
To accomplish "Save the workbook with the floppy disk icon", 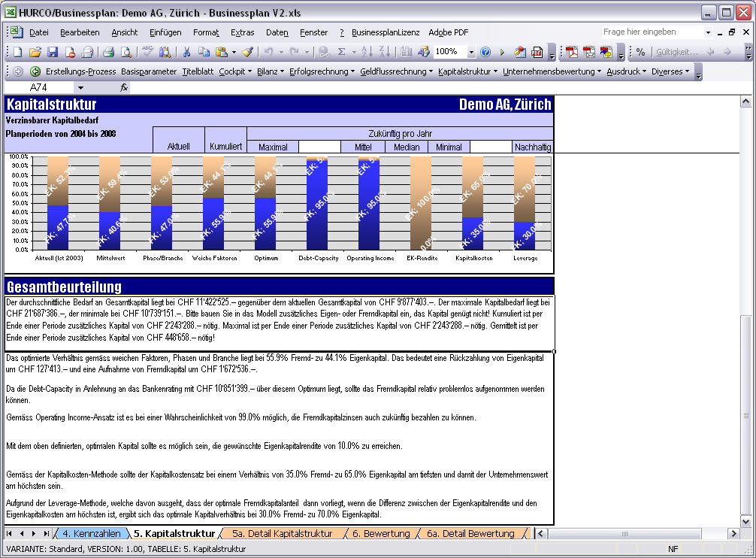I will click(x=53, y=52).
